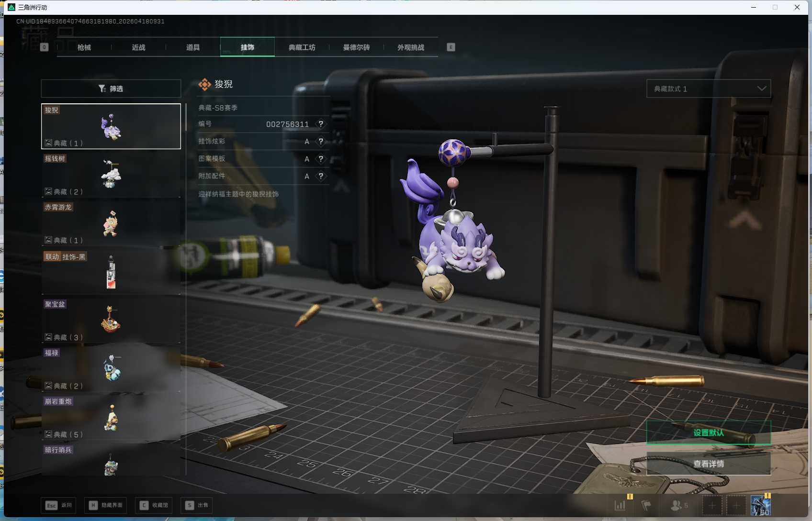Screen dimensions: 812x521
Task: Show info for 附加配件 via help icon
Action: click(321, 177)
